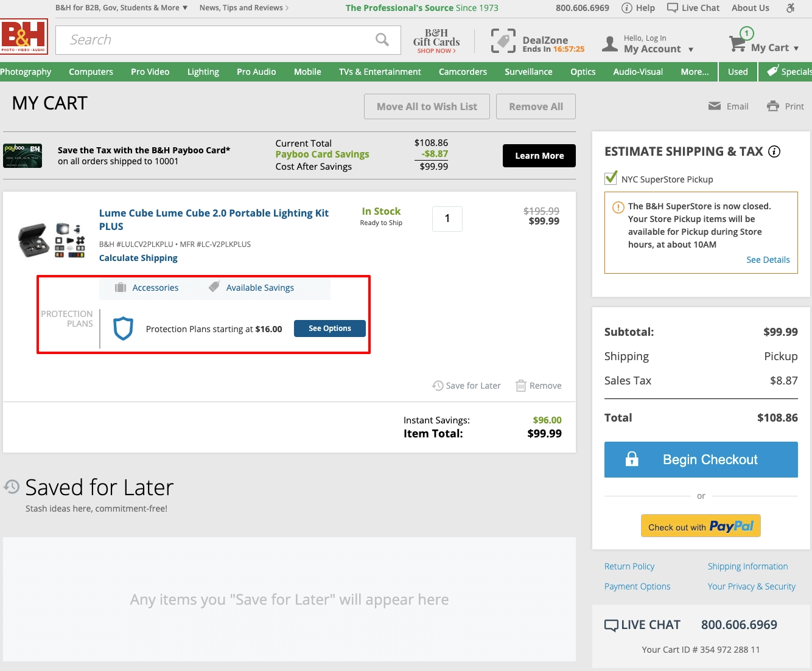
Task: Click the Print printer icon
Action: coord(773,106)
